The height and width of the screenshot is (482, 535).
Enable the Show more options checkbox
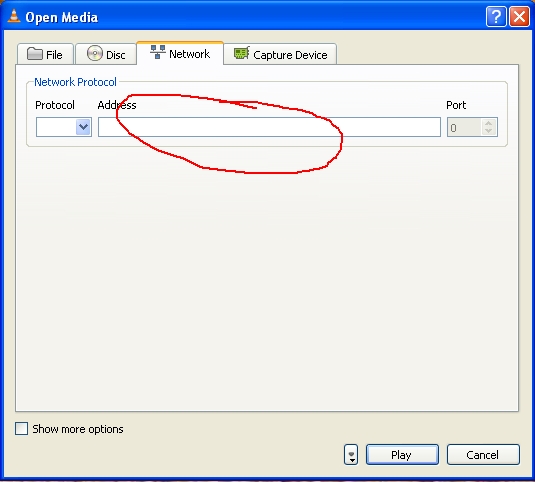pyautogui.click(x=21, y=428)
